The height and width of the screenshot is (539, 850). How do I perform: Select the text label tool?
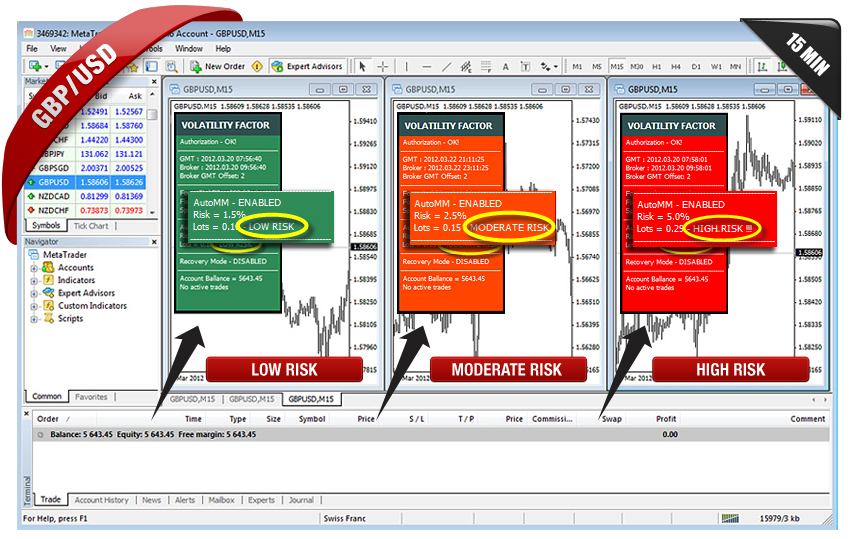click(x=525, y=66)
